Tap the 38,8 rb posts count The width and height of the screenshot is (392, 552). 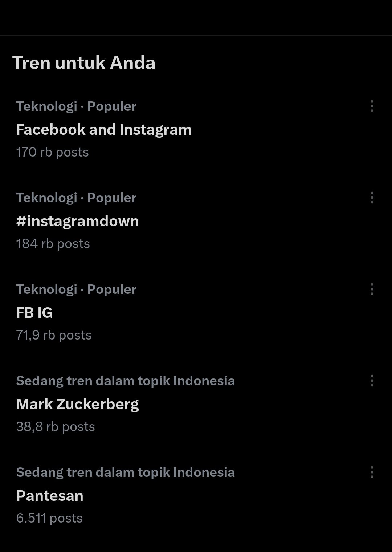[56, 426]
